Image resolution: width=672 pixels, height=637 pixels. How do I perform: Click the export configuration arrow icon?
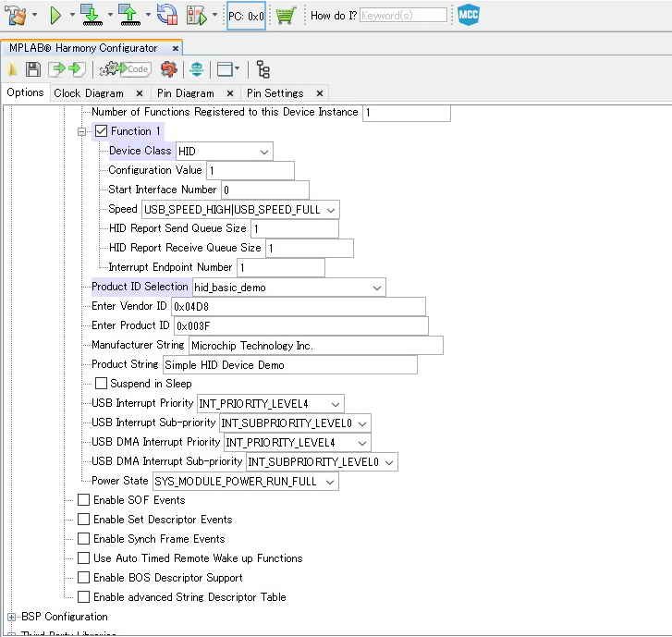[x=77, y=69]
